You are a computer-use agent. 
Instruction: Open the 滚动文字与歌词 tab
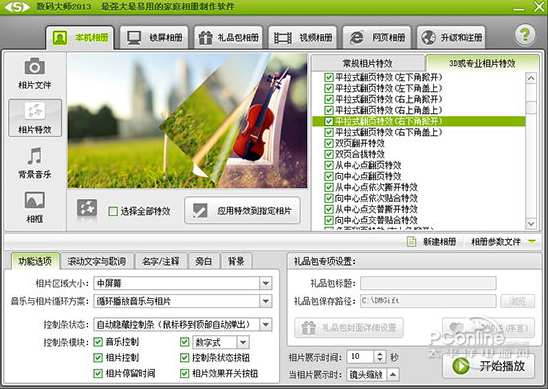point(97,261)
